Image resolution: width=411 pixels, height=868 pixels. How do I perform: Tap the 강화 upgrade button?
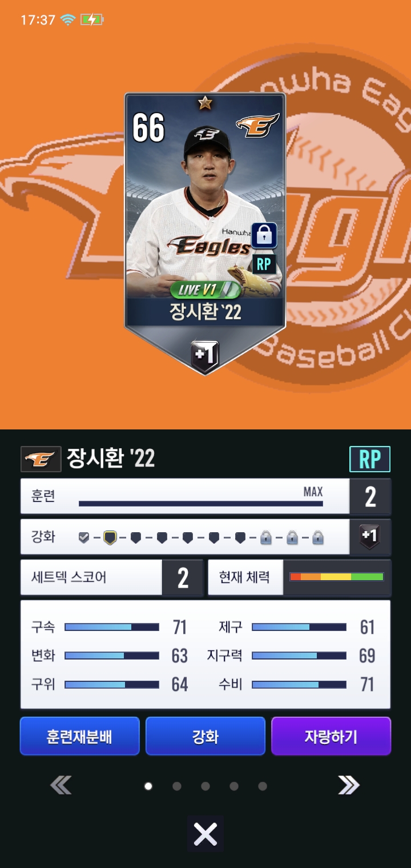[205, 737]
